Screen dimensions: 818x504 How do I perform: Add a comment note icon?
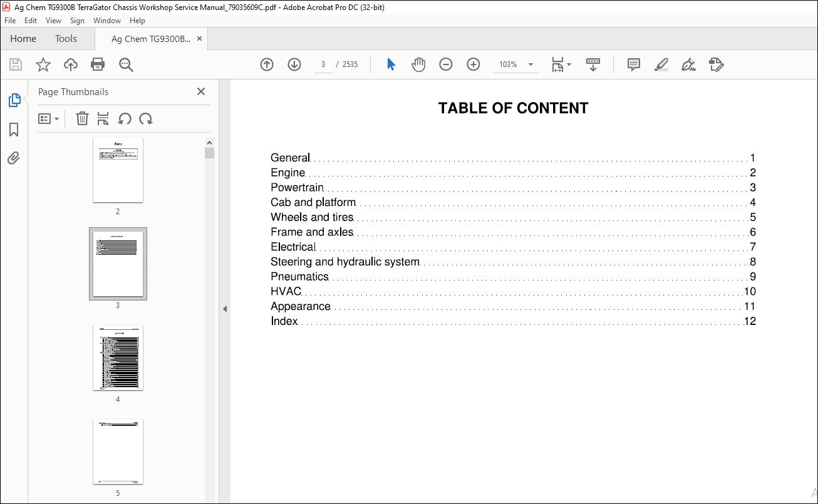pos(634,64)
